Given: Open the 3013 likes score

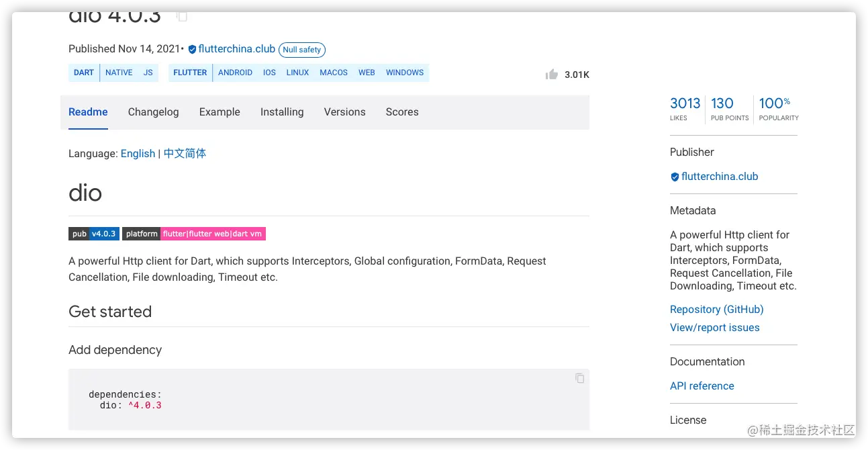Looking at the screenshot, I should click(685, 109).
